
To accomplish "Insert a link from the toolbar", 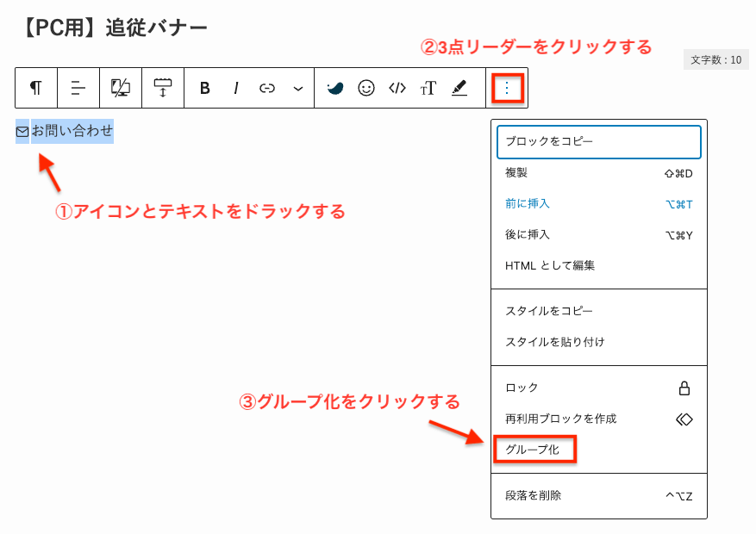I will (267, 88).
